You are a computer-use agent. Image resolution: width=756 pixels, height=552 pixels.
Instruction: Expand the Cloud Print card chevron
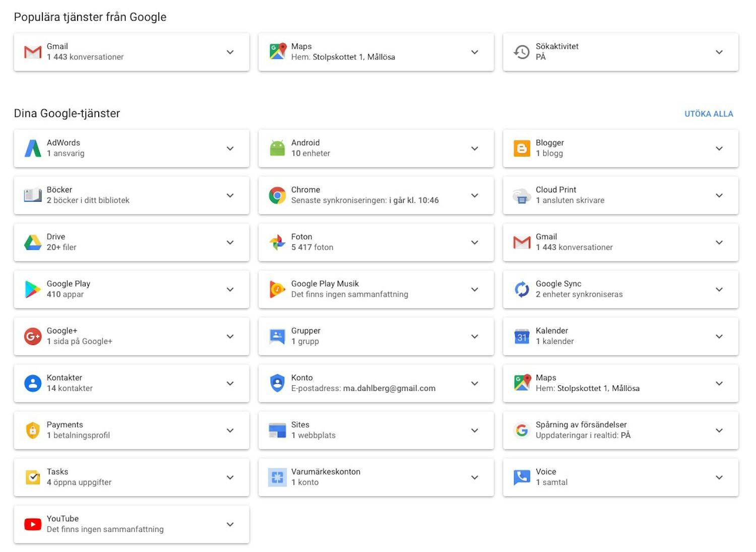(719, 195)
